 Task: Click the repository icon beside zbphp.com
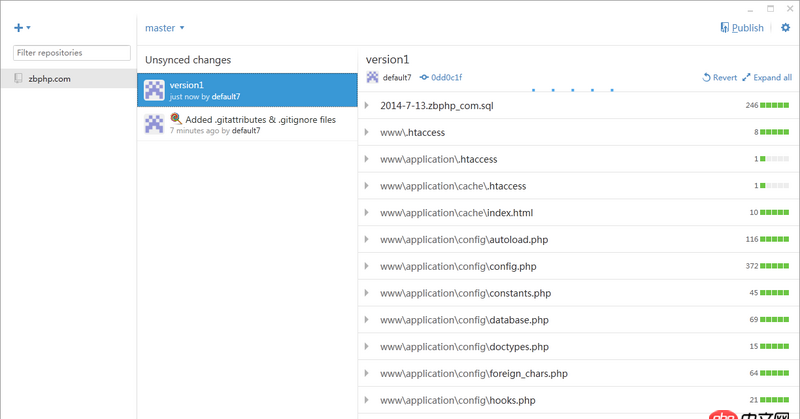point(18,78)
